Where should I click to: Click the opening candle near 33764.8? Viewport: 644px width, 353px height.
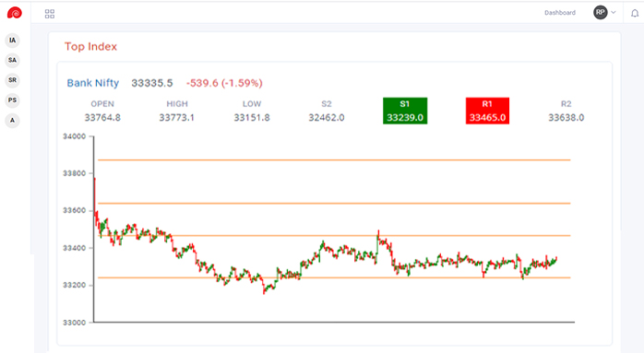tap(95, 196)
